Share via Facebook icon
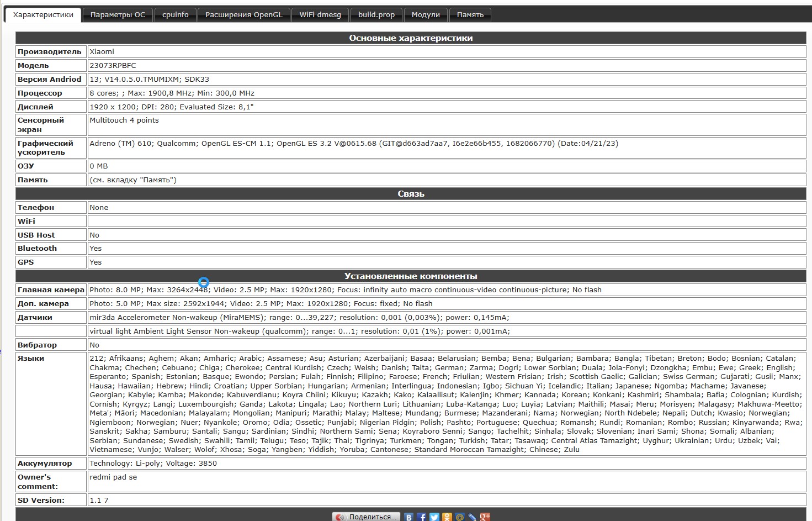 [x=421, y=517]
